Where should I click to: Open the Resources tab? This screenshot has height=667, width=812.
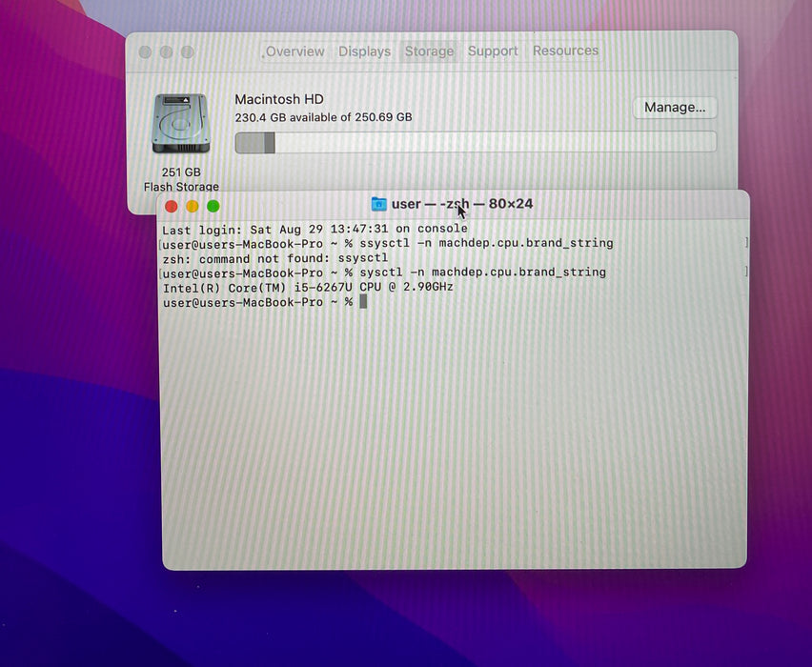(x=565, y=51)
